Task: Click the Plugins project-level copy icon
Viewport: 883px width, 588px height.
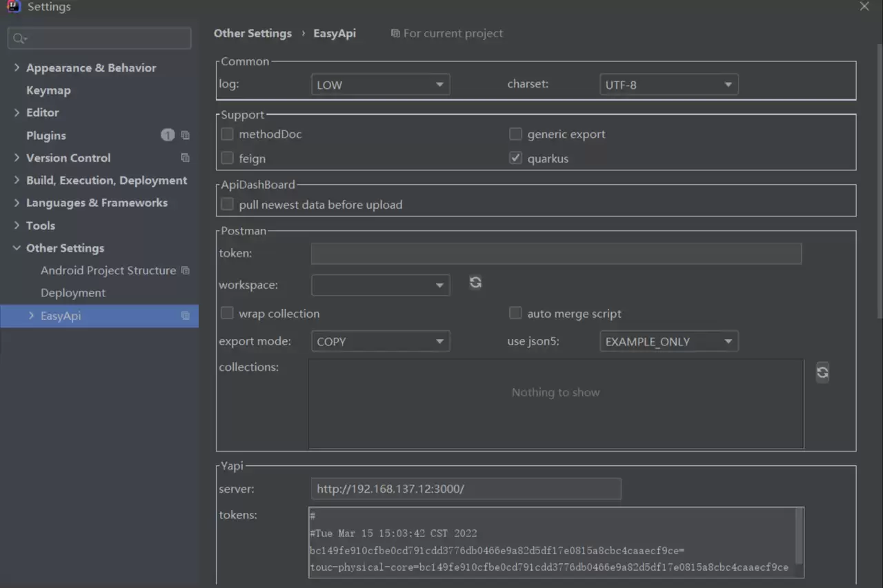Action: click(x=185, y=135)
